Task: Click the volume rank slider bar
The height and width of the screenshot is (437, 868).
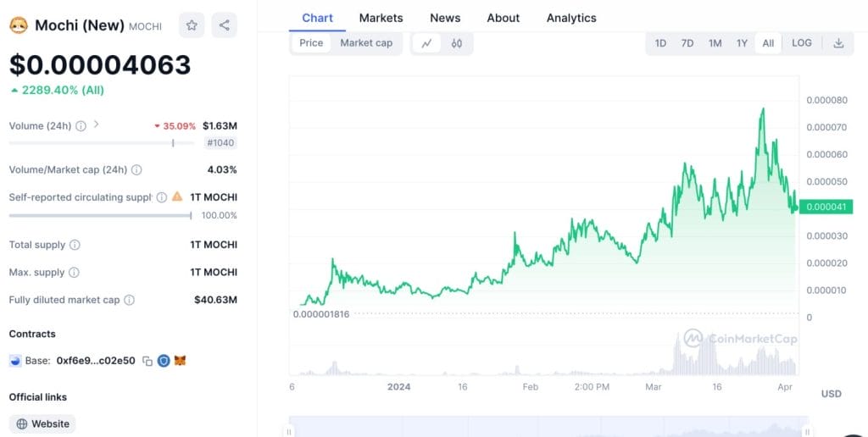Action: pyautogui.click(x=102, y=143)
